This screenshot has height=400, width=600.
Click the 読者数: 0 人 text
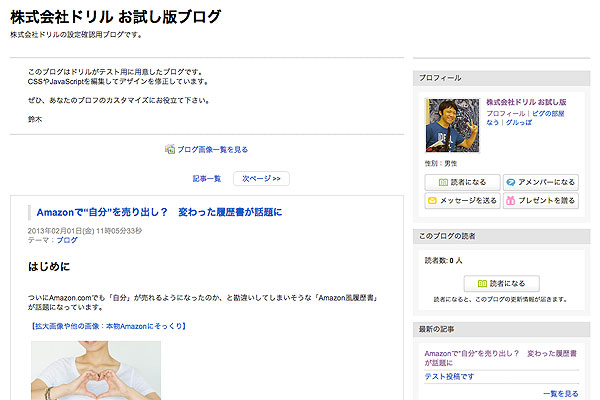coord(443,261)
